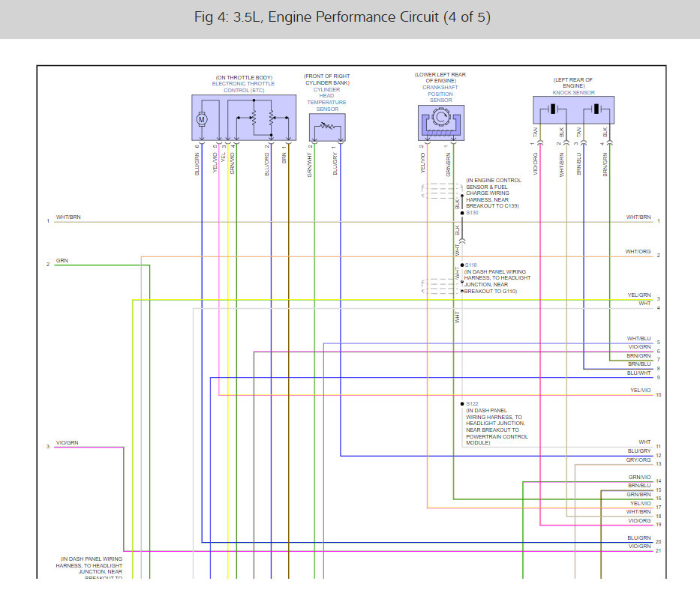
Task: Click the vertical BRN label under ETC pin 1
Action: [x=284, y=158]
